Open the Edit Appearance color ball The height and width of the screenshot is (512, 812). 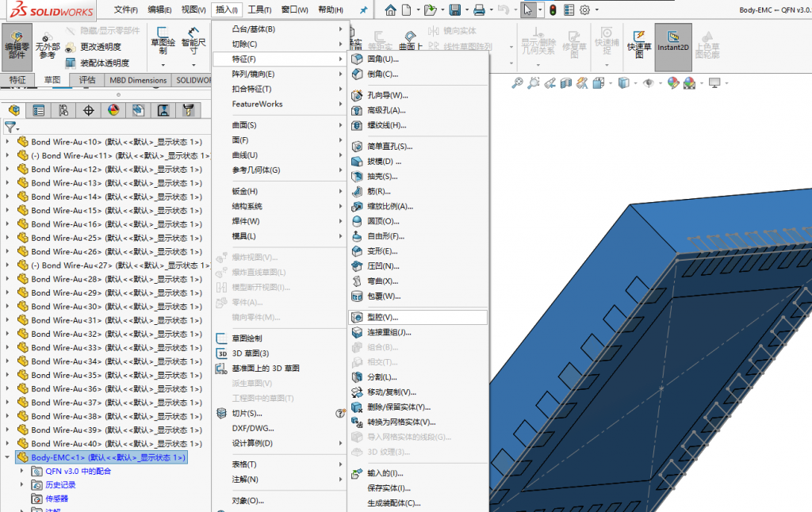coord(672,83)
